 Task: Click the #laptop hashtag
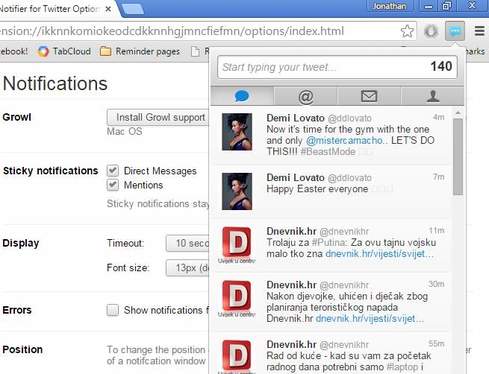click(x=402, y=367)
